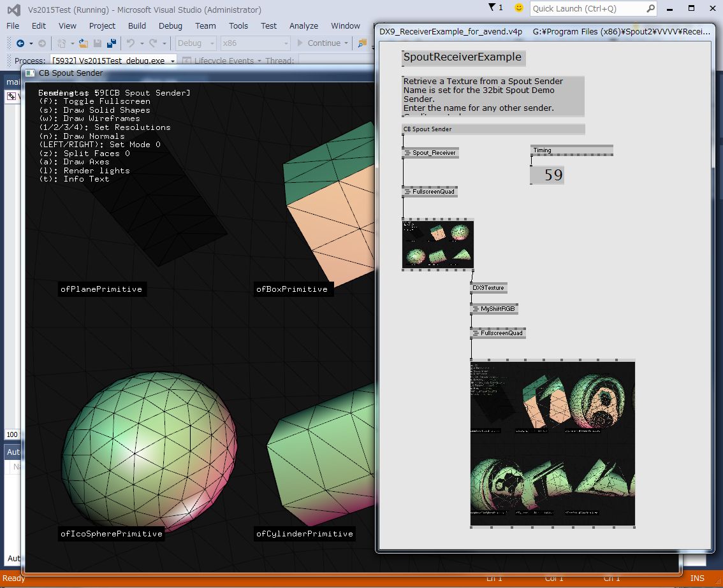The image size is (723, 588).
Task: Click the Save All icon
Action: click(x=111, y=43)
